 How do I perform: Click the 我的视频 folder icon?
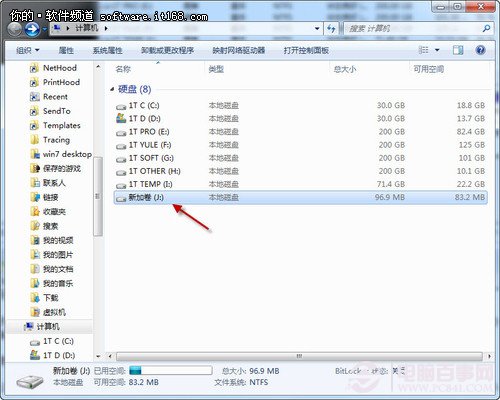pos(35,240)
